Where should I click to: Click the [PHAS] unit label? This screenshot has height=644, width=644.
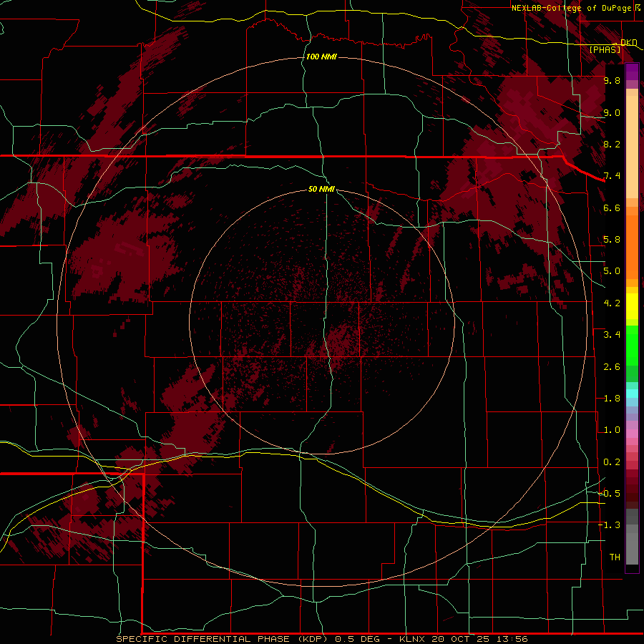[605, 49]
